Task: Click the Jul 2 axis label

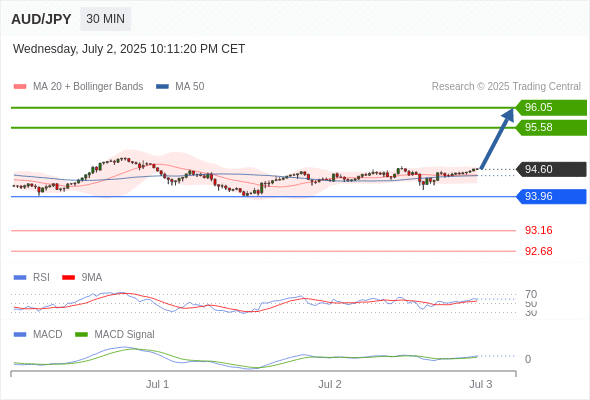Action: pyautogui.click(x=330, y=384)
